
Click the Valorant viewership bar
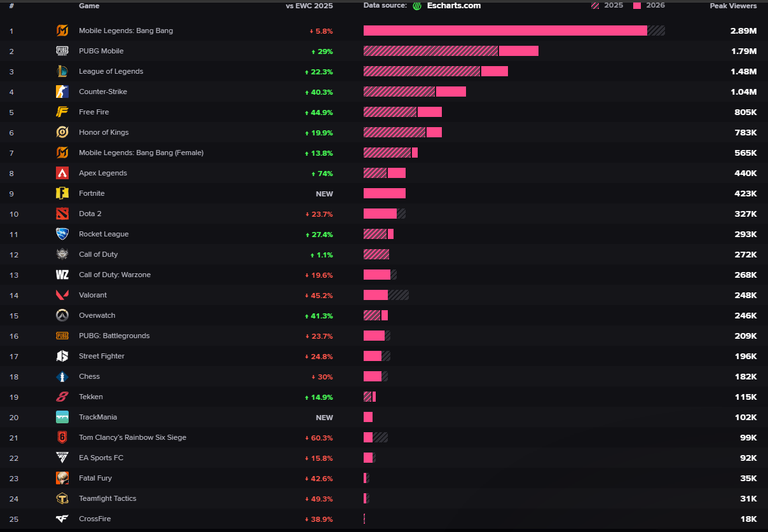click(x=386, y=295)
